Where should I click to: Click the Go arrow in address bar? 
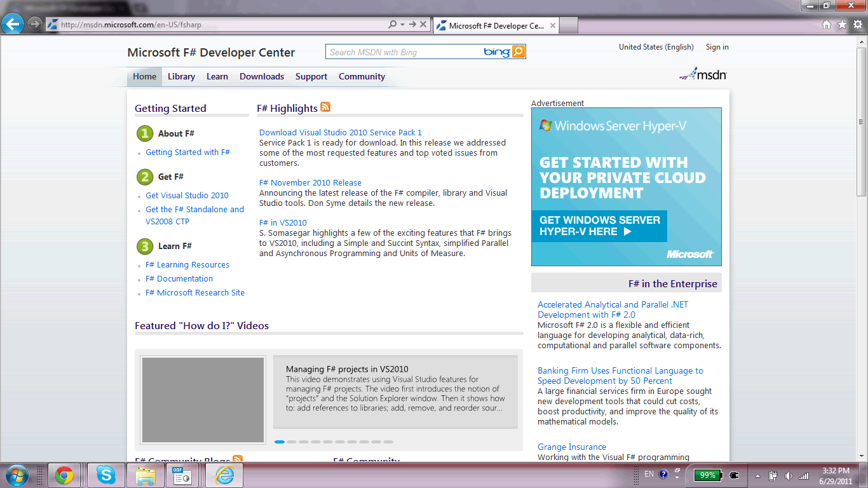[x=412, y=24]
